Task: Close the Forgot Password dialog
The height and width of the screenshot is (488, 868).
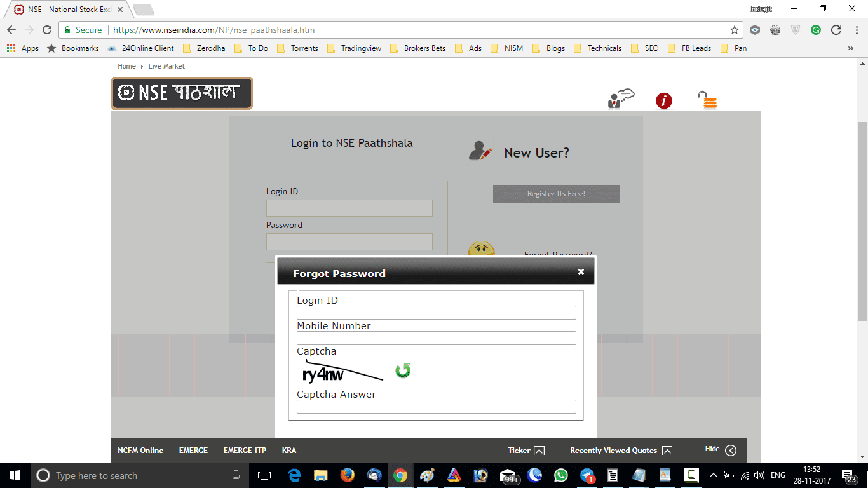Action: (581, 271)
